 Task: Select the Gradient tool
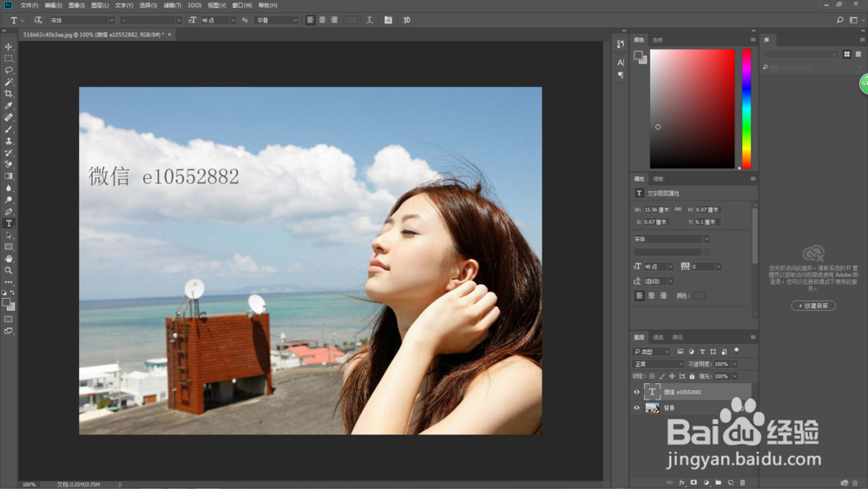click(x=9, y=176)
